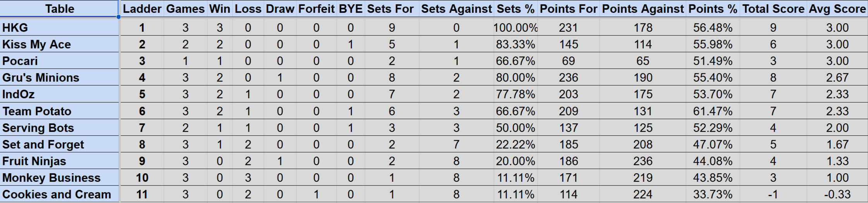Click Pocari's Points For value 69
The width and height of the screenshot is (868, 203).
click(x=568, y=61)
